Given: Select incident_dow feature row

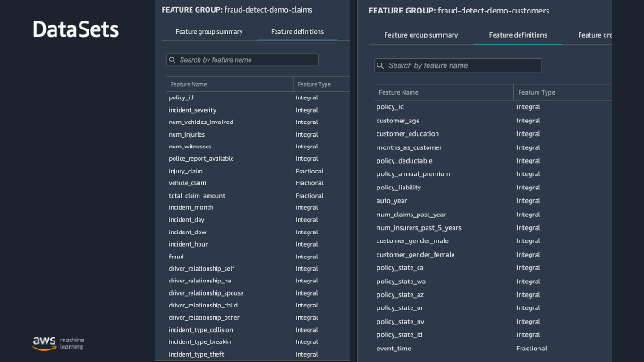Looking at the screenshot, I should (258, 232).
